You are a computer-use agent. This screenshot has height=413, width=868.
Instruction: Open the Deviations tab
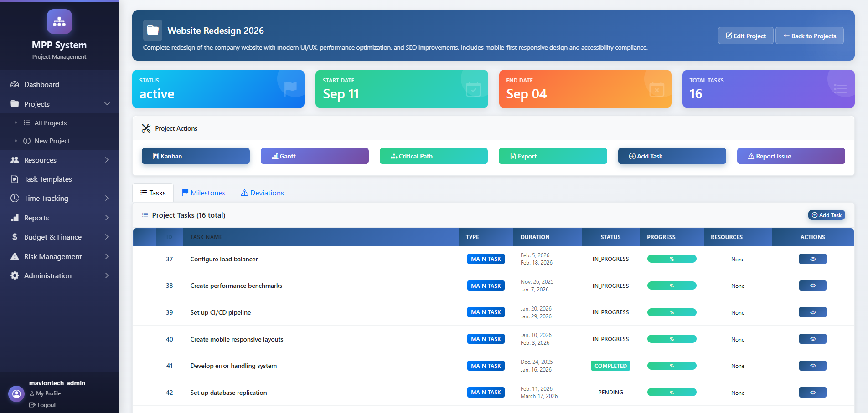pos(262,193)
